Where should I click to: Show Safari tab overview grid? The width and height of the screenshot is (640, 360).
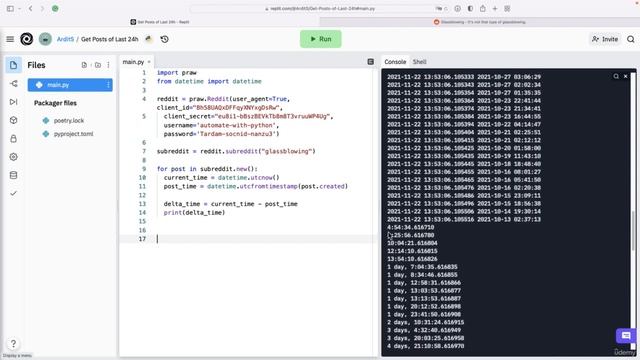pos(507,8)
